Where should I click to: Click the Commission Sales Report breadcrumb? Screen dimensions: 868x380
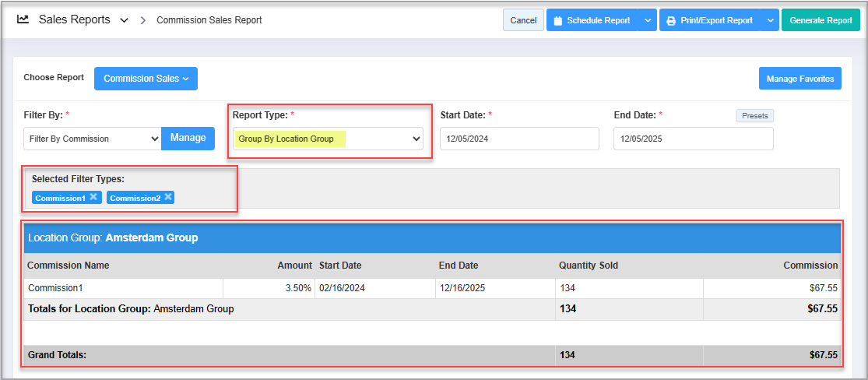pos(209,20)
